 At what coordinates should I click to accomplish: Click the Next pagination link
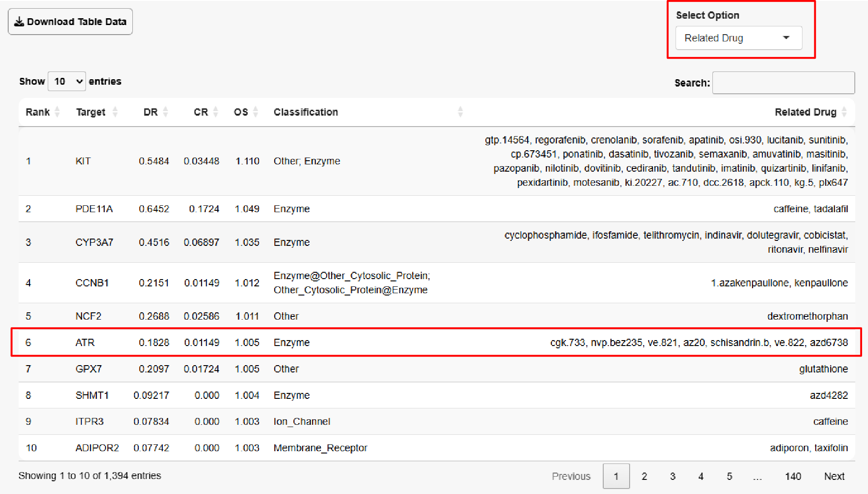click(834, 476)
